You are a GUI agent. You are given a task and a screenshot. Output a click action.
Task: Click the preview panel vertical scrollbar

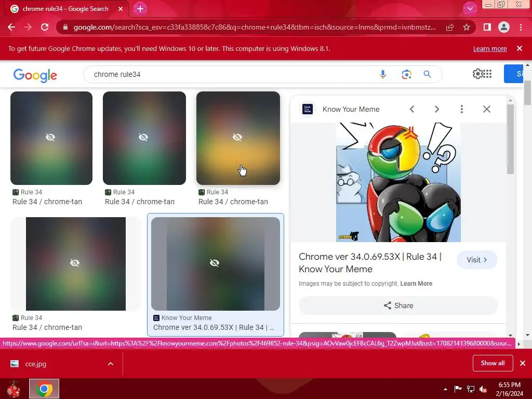(510, 139)
